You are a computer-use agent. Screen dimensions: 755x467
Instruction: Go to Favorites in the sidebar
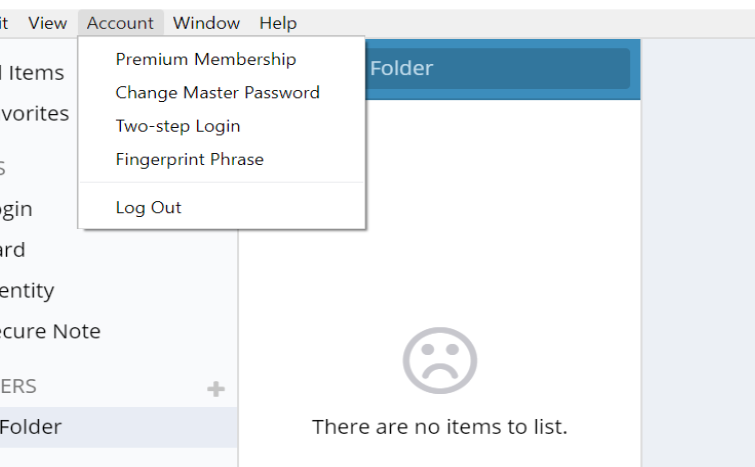[35, 113]
